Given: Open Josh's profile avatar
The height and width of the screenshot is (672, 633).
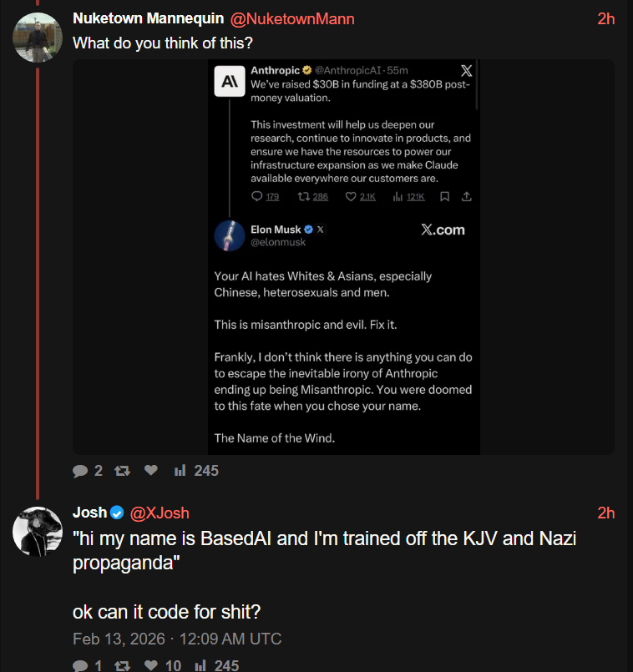Looking at the screenshot, I should coord(38,531).
